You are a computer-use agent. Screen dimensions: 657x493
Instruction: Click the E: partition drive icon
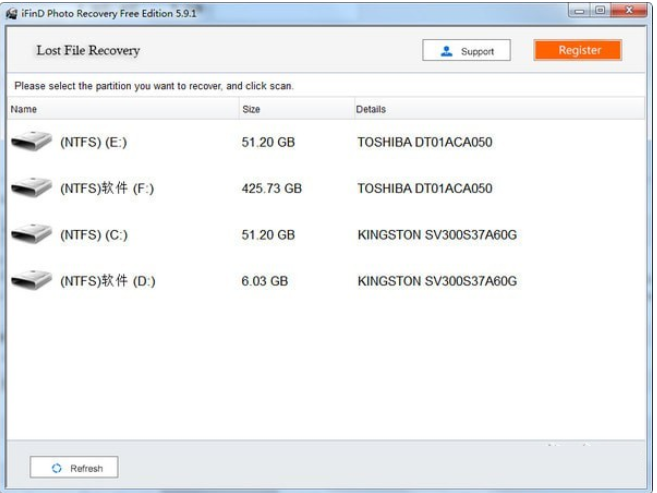(31, 141)
